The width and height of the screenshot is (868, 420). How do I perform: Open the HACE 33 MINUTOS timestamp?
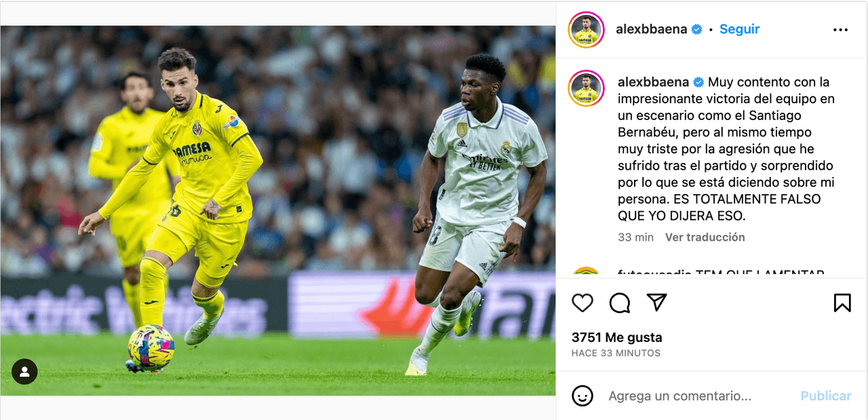pos(616,353)
